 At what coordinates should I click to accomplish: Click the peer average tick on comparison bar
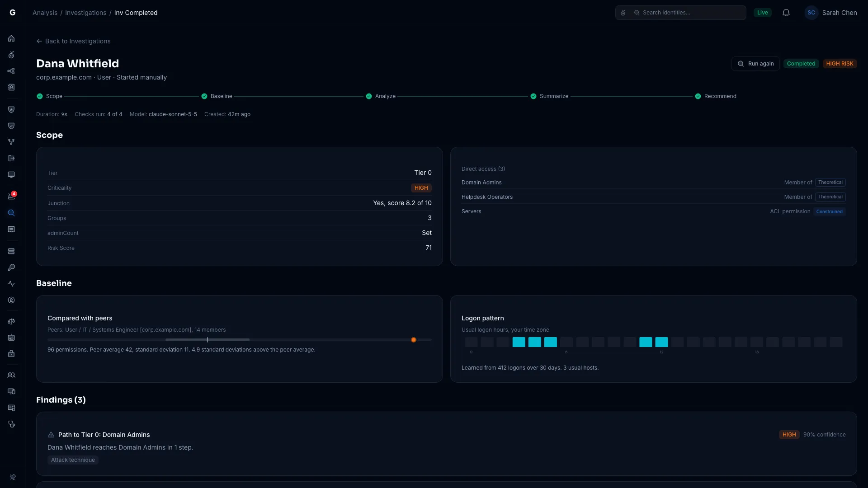[x=208, y=340]
